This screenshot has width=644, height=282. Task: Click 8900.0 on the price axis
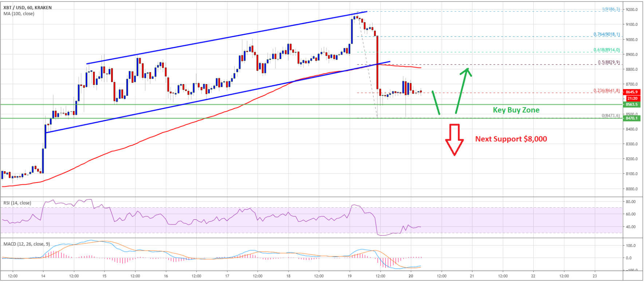632,54
